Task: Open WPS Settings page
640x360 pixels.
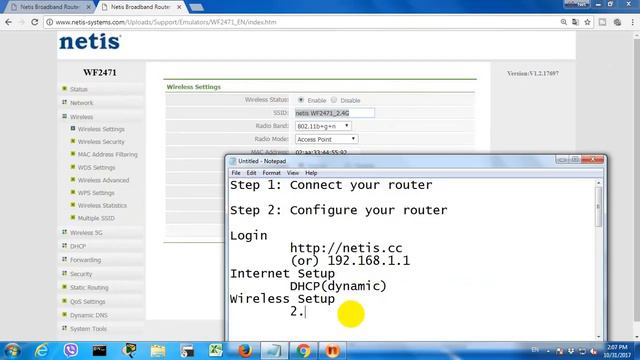Action: pos(96,193)
